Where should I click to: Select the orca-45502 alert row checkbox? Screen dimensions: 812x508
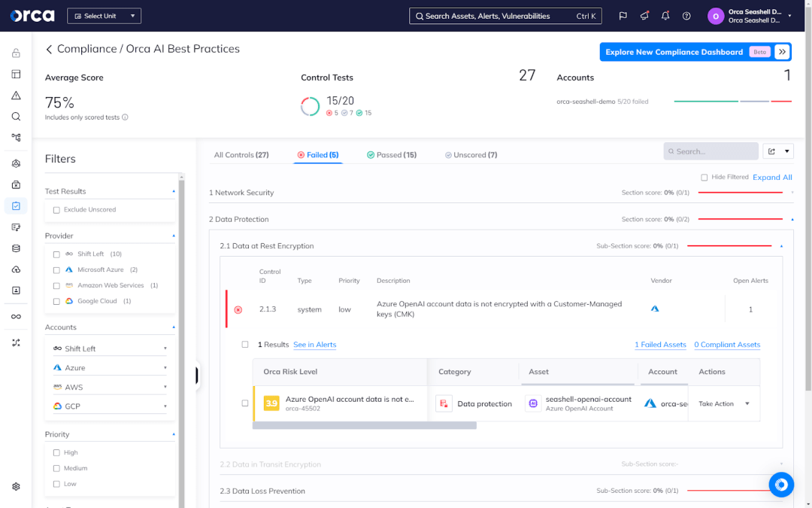pos(245,403)
